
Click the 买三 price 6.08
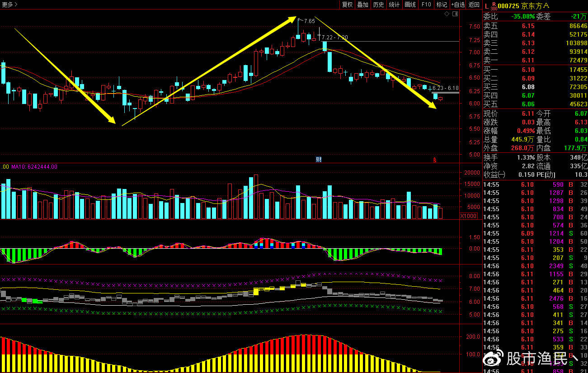pyautogui.click(x=528, y=87)
